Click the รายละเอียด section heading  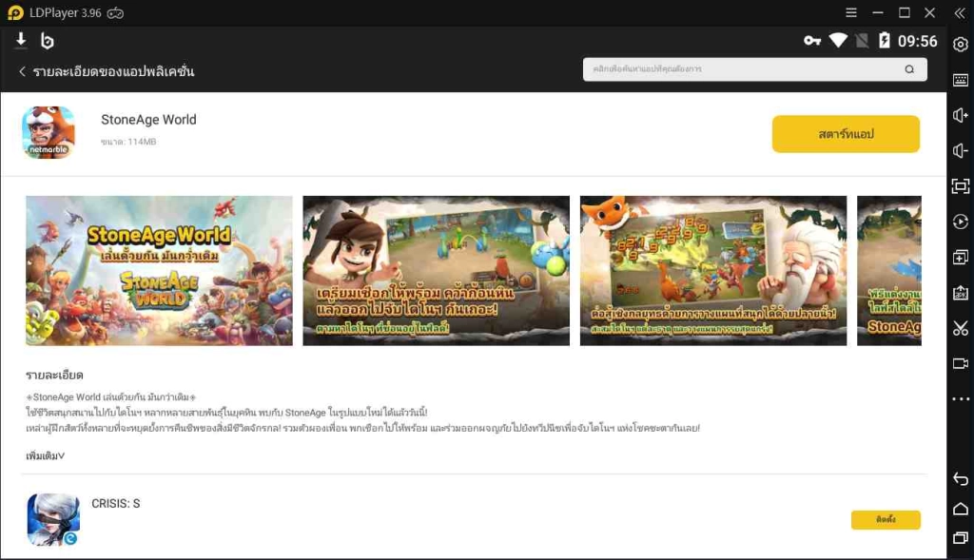click(54, 375)
